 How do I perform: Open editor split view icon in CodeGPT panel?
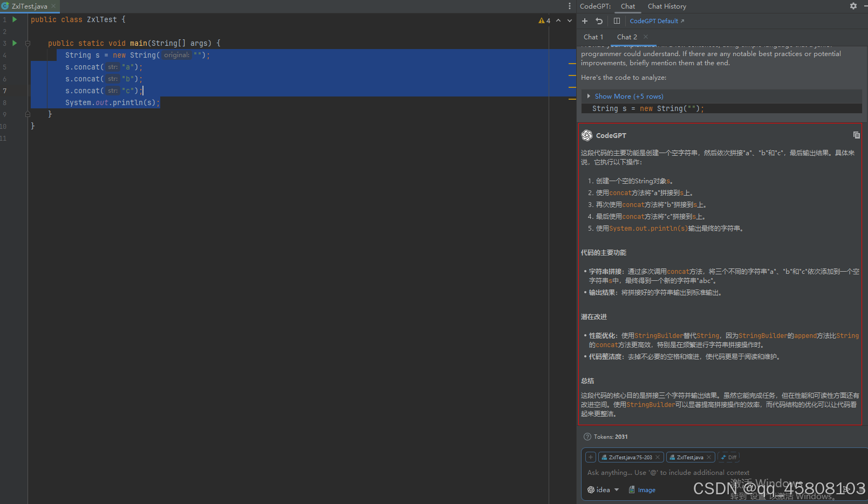point(617,20)
